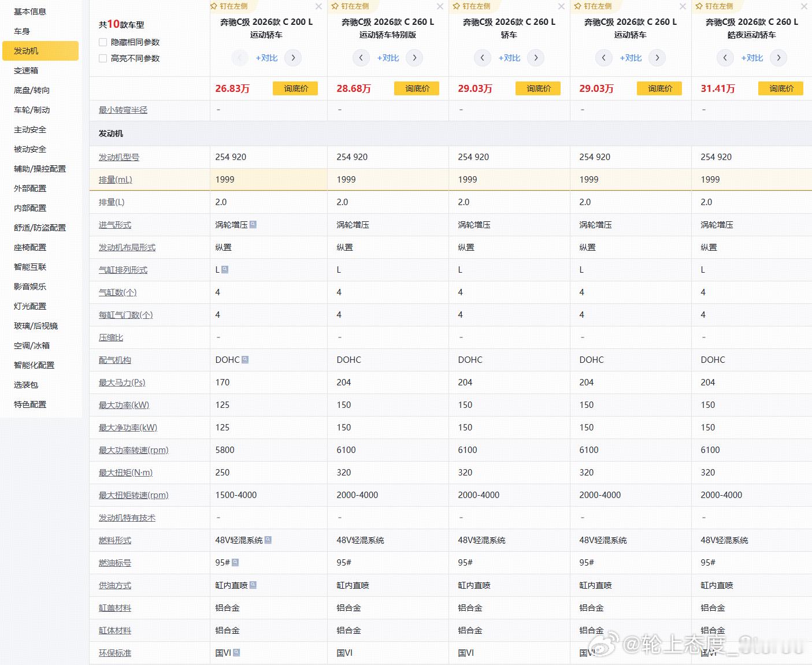Click the right arrow beside C 200 L 对比
The height and width of the screenshot is (665, 812).
[x=293, y=58]
